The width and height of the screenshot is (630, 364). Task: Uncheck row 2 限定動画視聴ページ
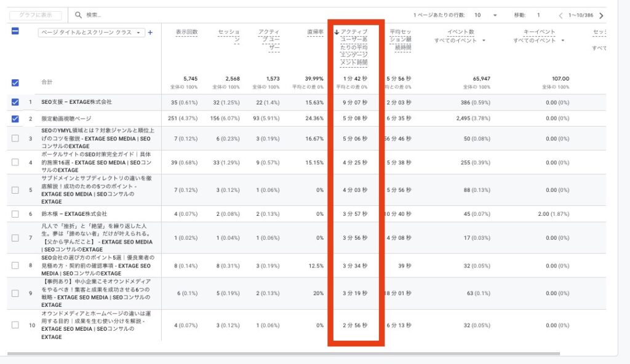15,118
